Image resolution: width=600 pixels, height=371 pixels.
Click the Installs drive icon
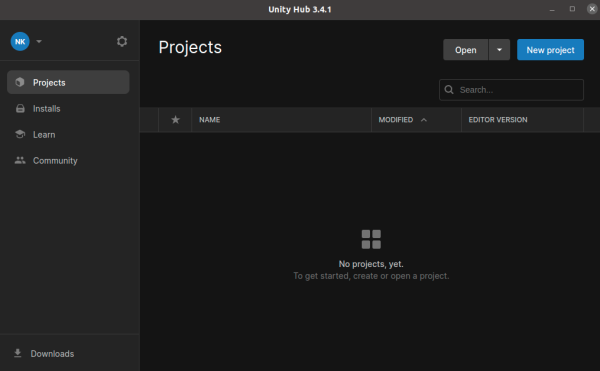coord(20,109)
